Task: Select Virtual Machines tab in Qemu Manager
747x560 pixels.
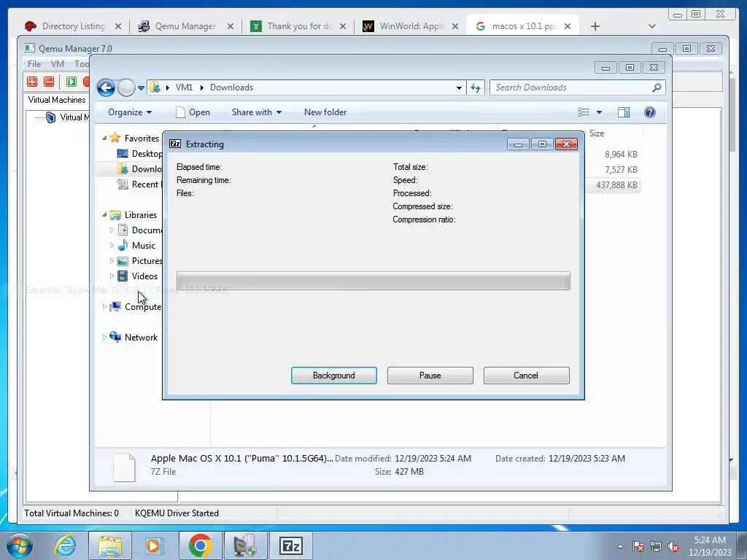Action: pyautogui.click(x=57, y=99)
